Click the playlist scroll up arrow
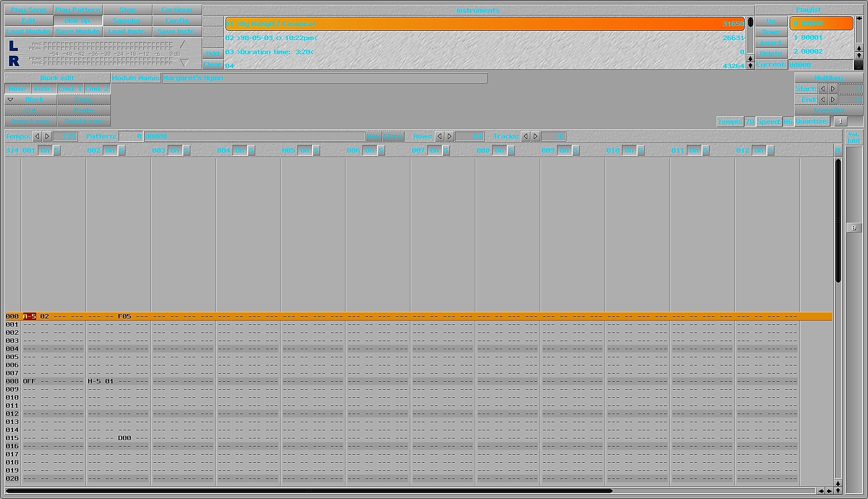The image size is (868, 499). (859, 49)
